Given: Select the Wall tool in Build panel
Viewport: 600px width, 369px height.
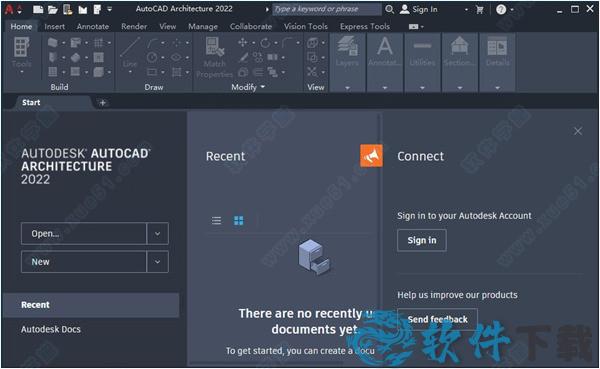Looking at the screenshot, I should coord(53,42).
